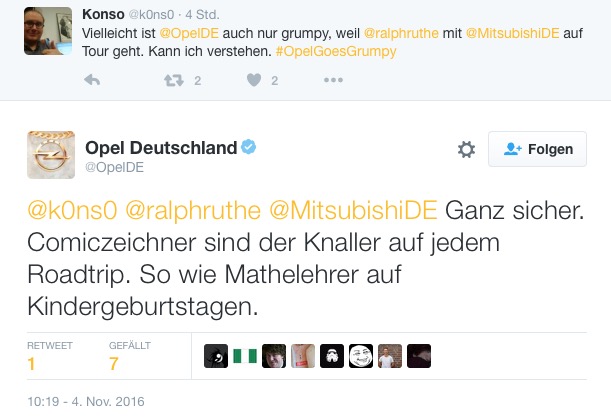Click the reply arrow under Konso's tweet
The image size is (611, 418).
[x=92, y=80]
